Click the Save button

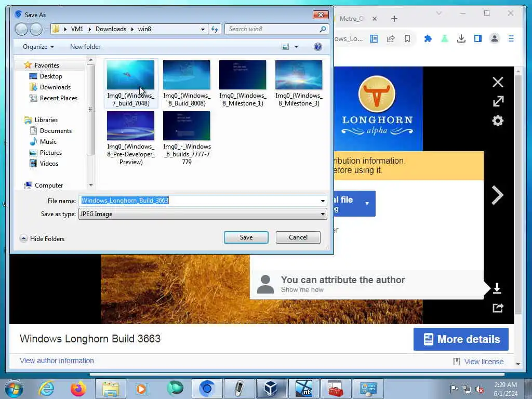coord(246,237)
